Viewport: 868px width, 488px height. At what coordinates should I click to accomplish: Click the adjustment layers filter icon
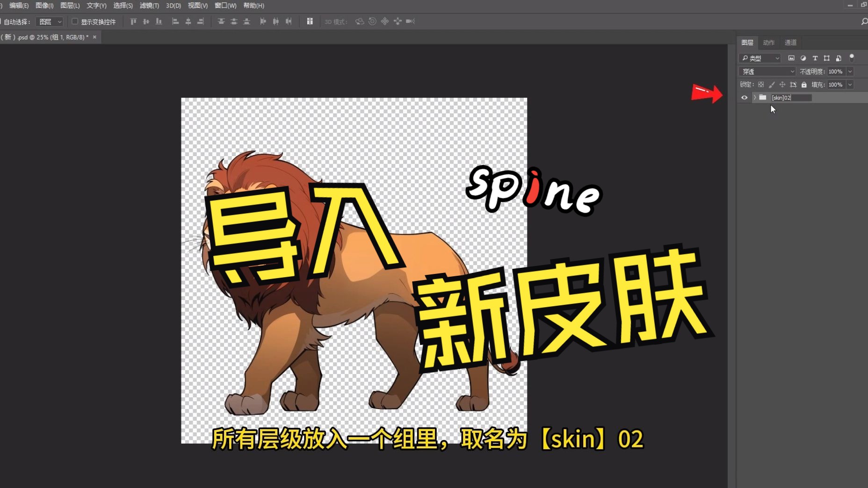pyautogui.click(x=803, y=58)
